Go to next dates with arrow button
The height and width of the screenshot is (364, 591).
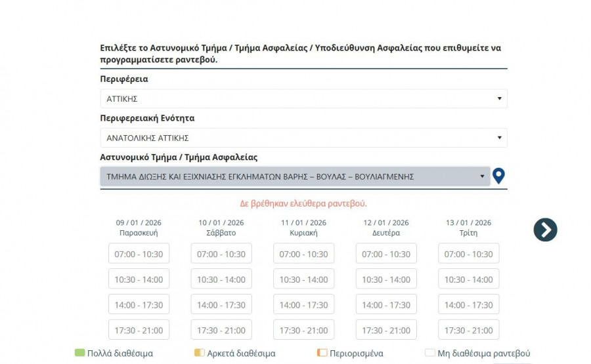click(x=545, y=230)
